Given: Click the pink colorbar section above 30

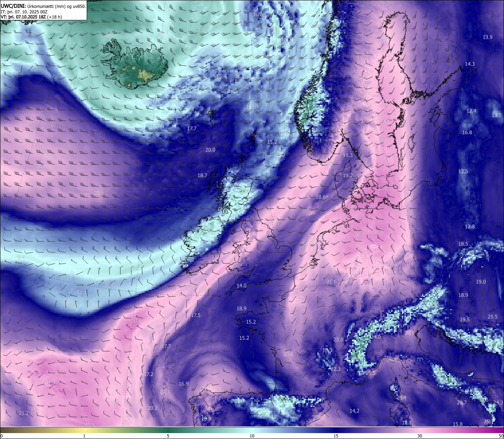Looking at the screenshot, I should click(x=420, y=430).
